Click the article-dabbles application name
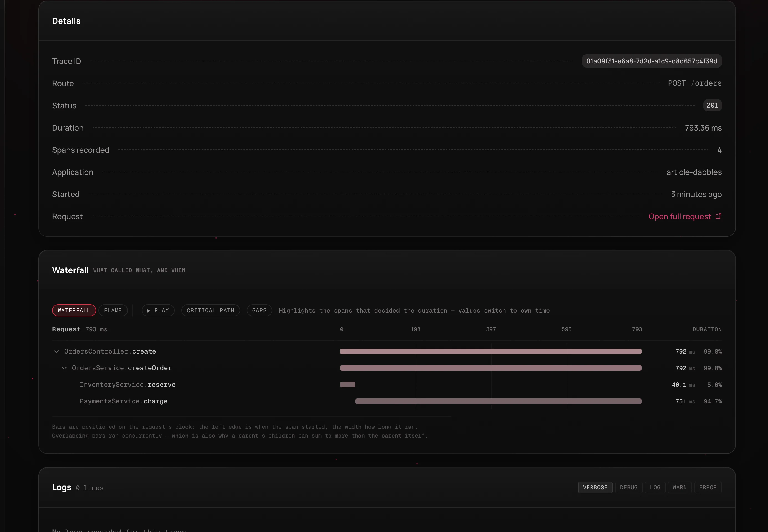 pyautogui.click(x=694, y=172)
